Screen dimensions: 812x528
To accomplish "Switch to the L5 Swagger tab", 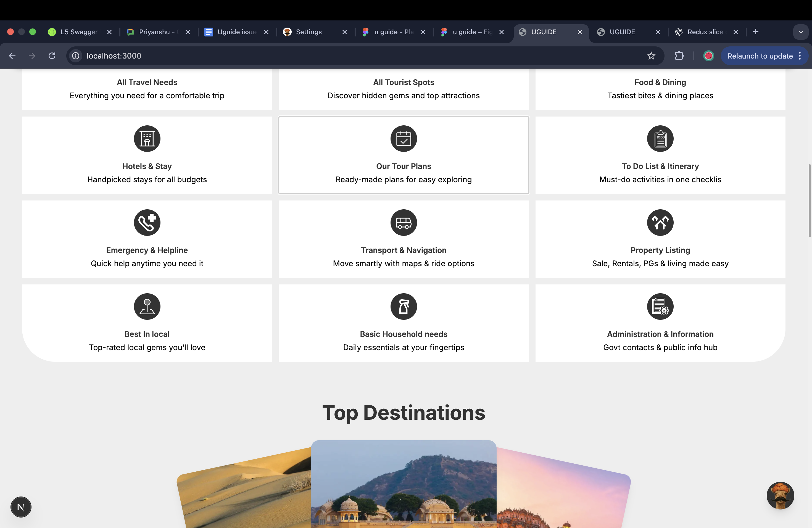I will pos(79,32).
